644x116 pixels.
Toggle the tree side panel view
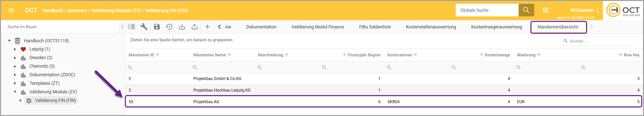(131, 27)
